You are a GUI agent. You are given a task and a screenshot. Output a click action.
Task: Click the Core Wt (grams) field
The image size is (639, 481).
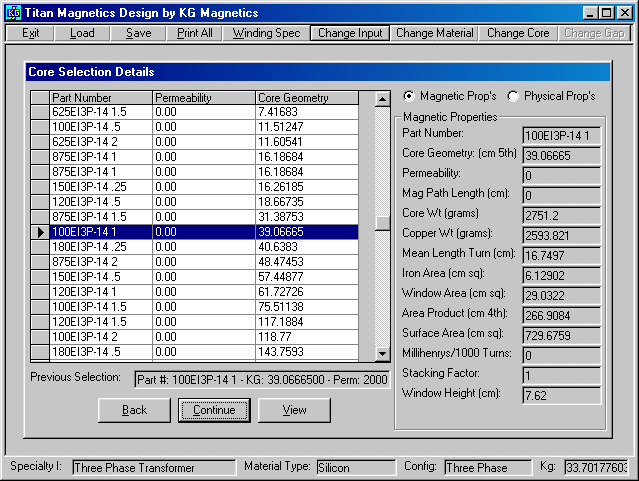point(561,216)
